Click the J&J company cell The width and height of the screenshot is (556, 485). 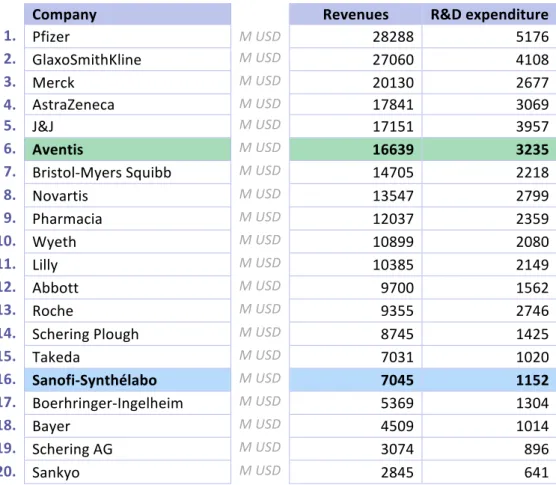pyautogui.click(x=128, y=126)
